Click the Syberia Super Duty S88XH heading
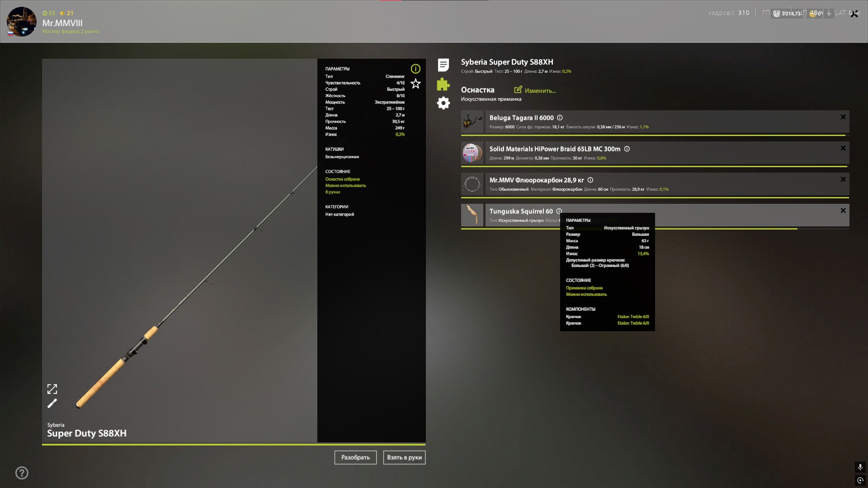The image size is (868, 488). [507, 62]
